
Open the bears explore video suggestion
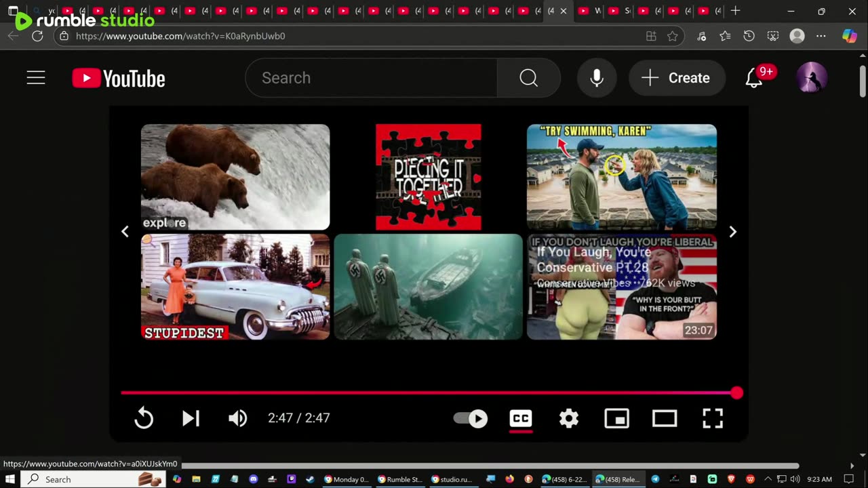pyautogui.click(x=235, y=177)
